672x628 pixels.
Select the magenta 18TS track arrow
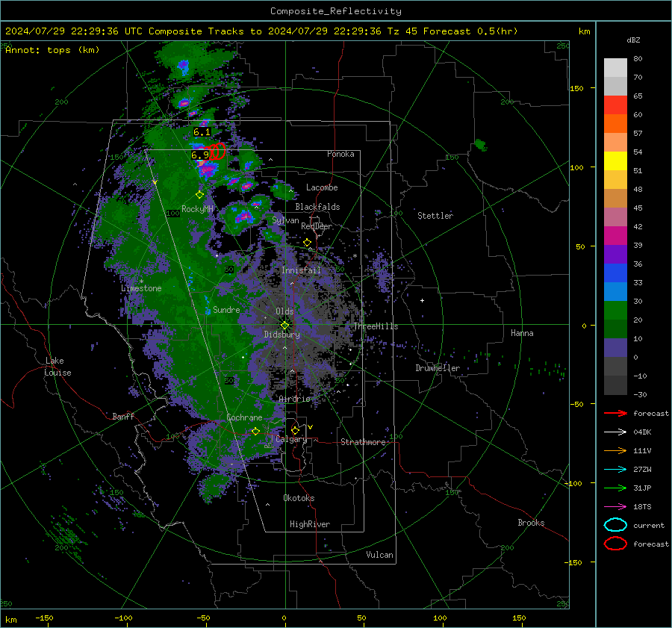coord(615,507)
